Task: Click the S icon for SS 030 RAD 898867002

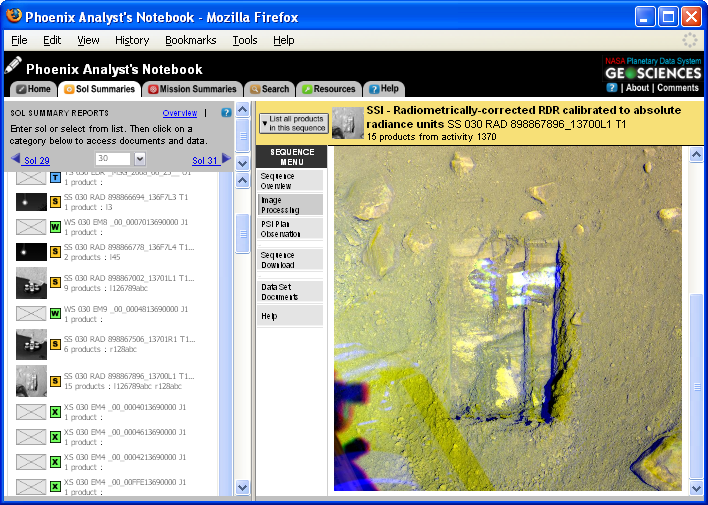Action: click(56, 283)
